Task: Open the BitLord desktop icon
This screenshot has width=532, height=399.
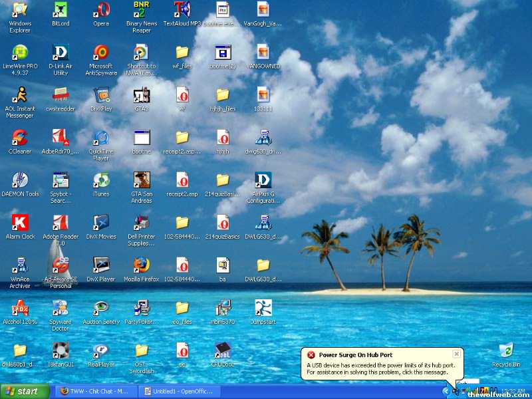Action: [x=61, y=10]
